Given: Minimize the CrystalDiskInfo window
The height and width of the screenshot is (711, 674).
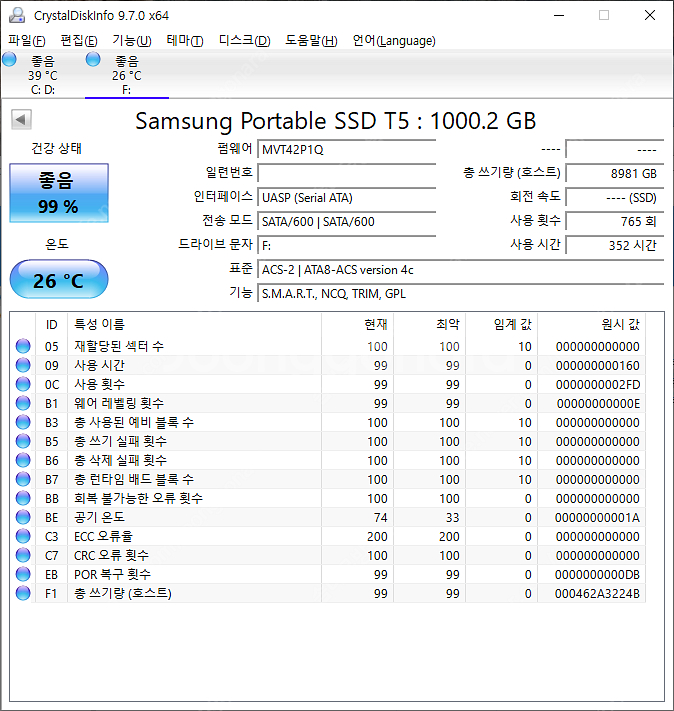Looking at the screenshot, I should coord(559,15).
